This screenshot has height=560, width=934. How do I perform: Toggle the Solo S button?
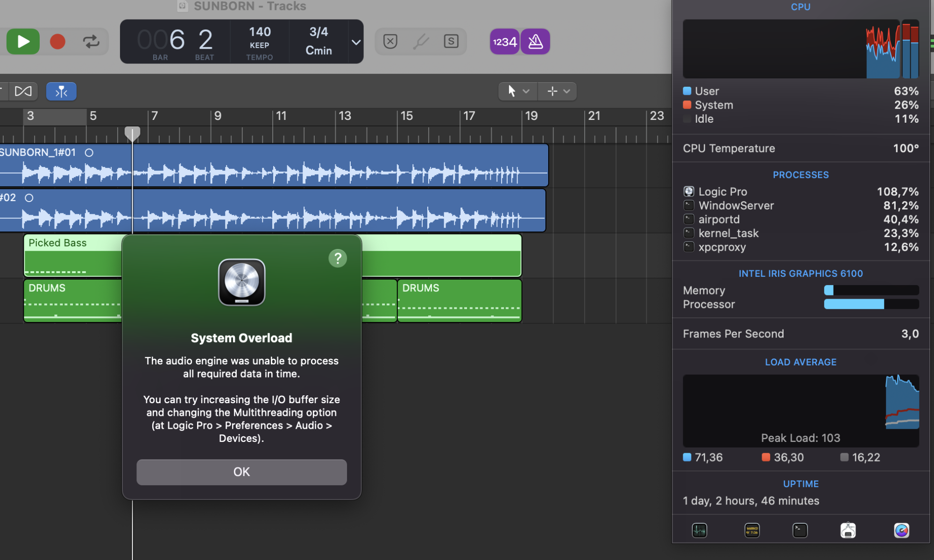[451, 42]
